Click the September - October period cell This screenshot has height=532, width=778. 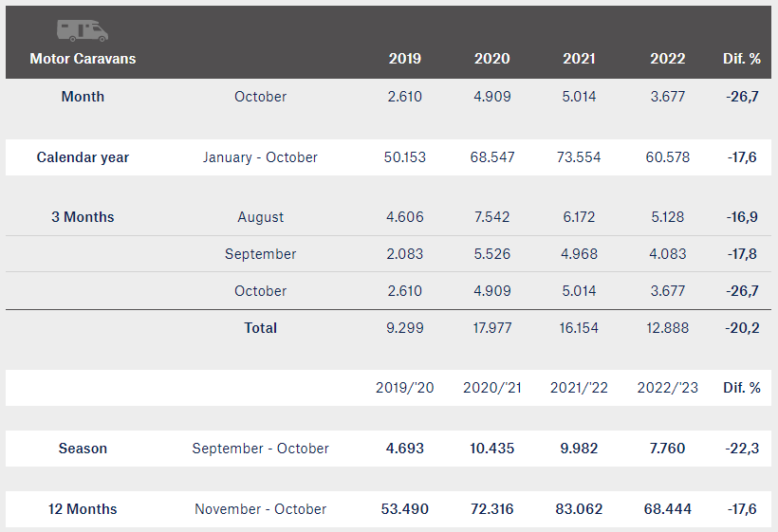260,449
